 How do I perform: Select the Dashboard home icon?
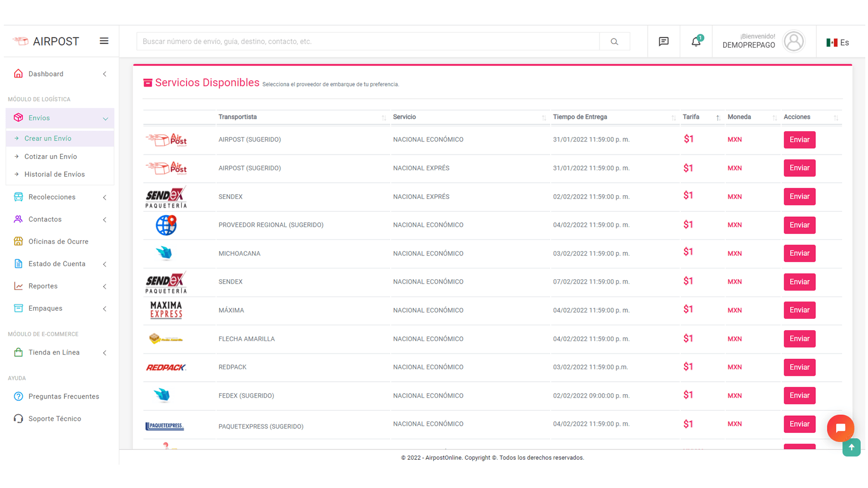(18, 73)
